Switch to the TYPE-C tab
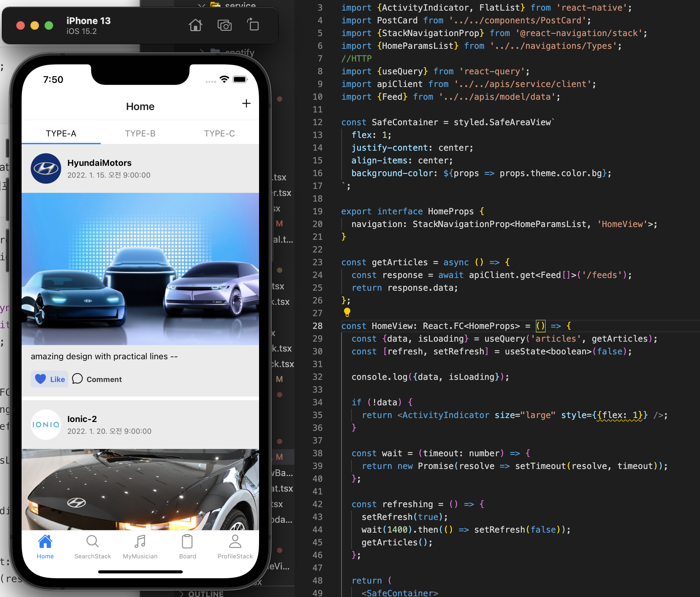 tap(219, 133)
